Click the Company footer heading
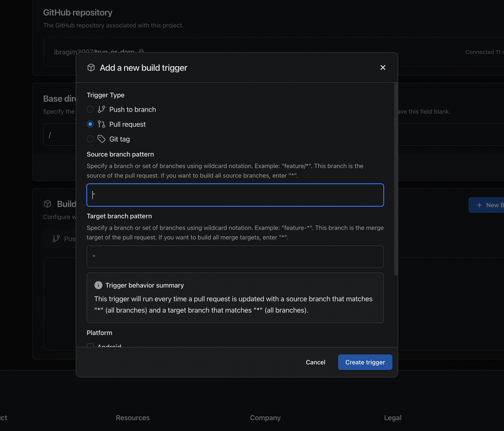504x431 pixels. 265,418
